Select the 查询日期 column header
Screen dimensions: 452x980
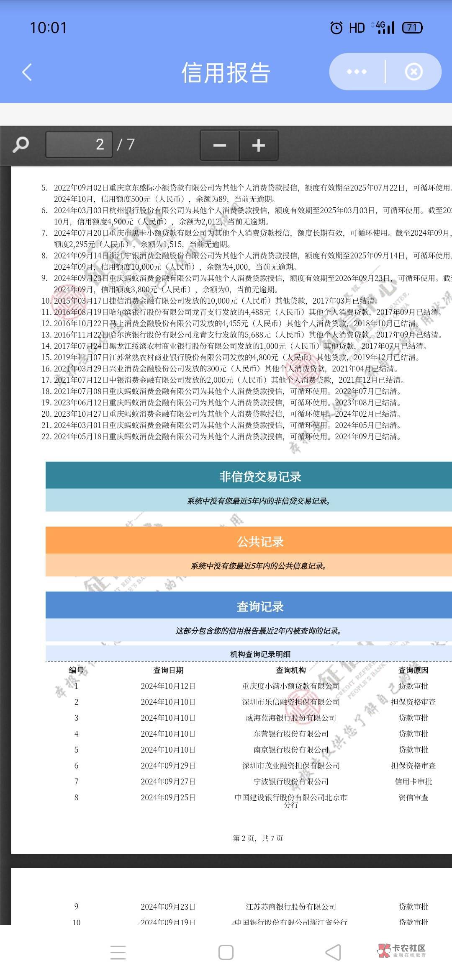pos(168,670)
